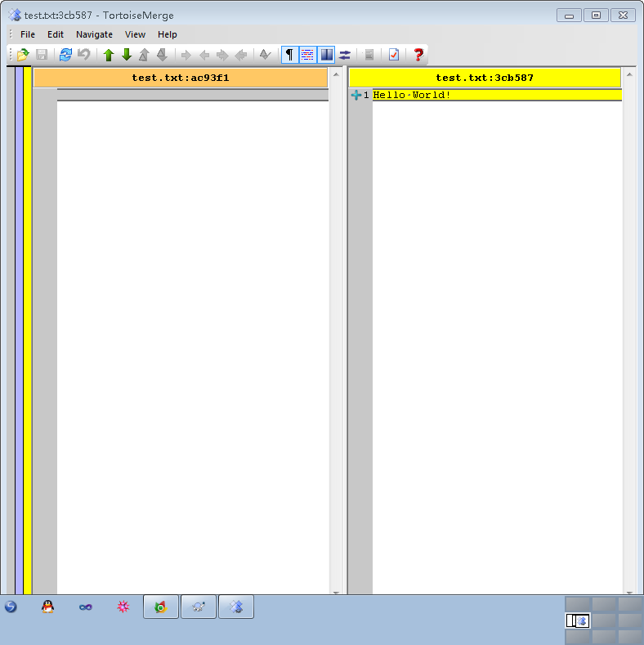Click the added-line plus icon on line 1
Screen dimensions: 644x645
point(356,96)
